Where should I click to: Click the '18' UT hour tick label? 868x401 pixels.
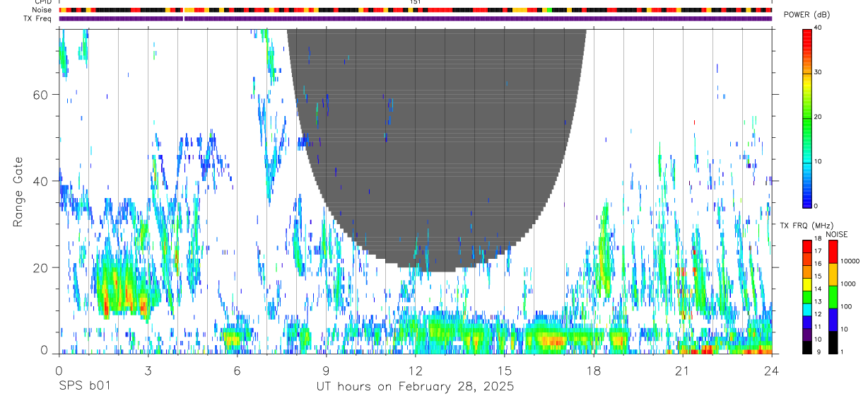[594, 370]
